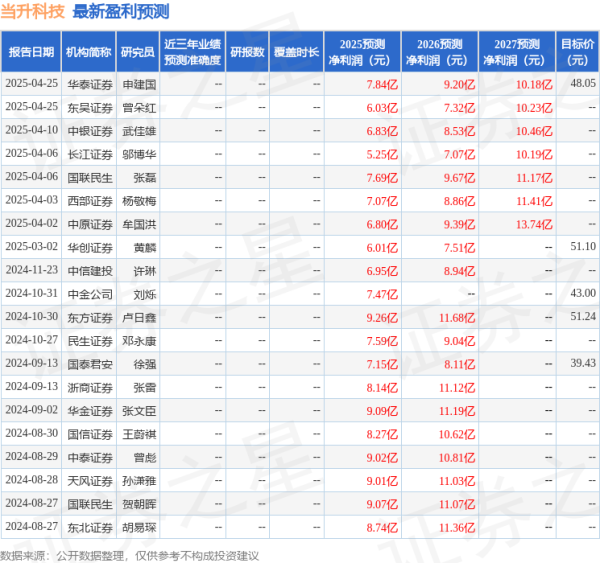Viewport: 600px width, 563px height.
Task: Open the 华泰证券 institution cell
Action: 88,84
